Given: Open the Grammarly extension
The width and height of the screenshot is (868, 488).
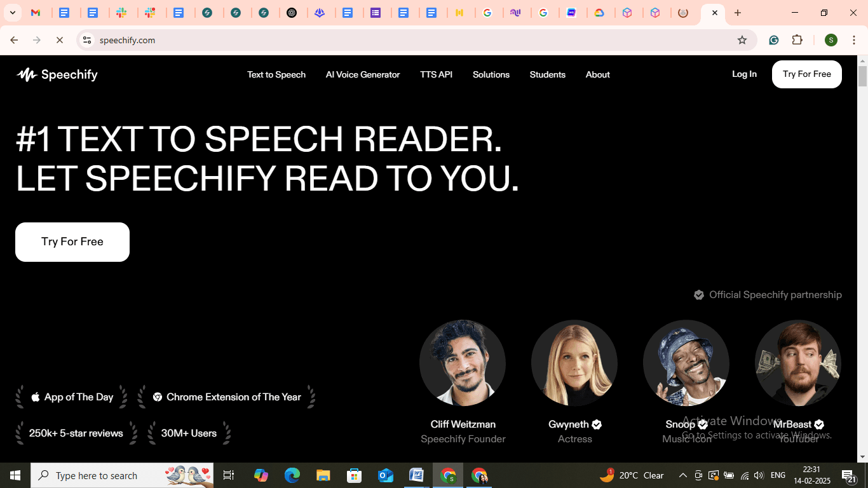Looking at the screenshot, I should (774, 40).
